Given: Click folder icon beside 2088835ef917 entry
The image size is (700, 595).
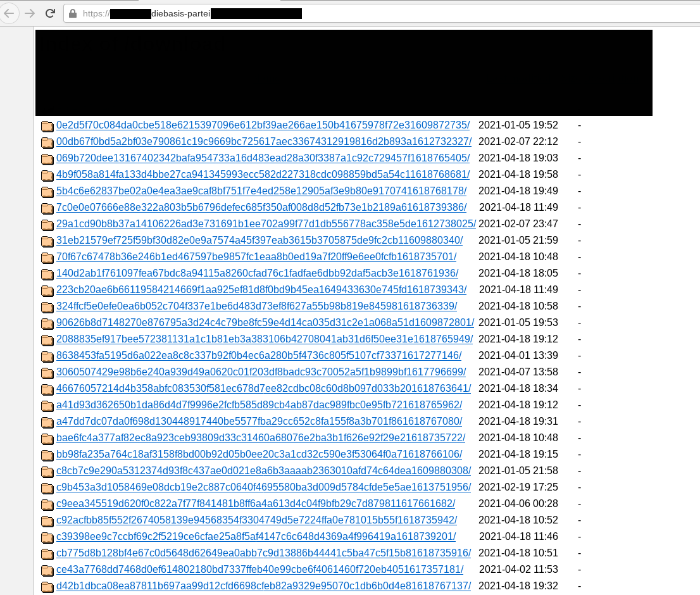Looking at the screenshot, I should [47, 340].
